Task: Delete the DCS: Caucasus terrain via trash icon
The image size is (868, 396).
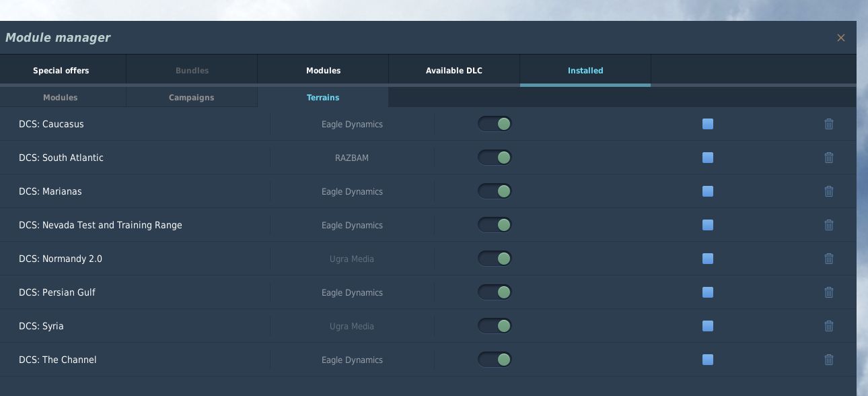Action: point(829,124)
